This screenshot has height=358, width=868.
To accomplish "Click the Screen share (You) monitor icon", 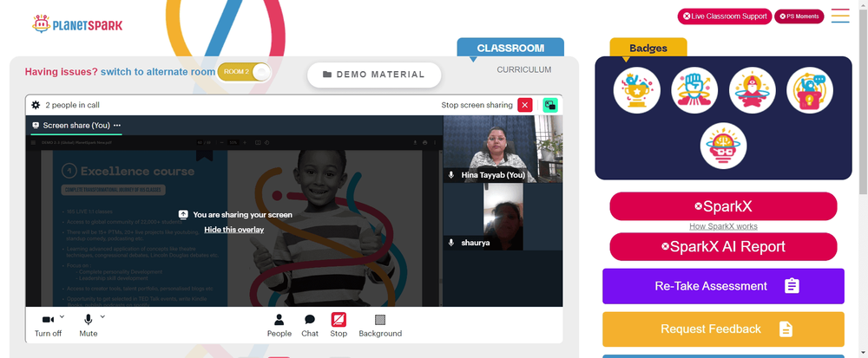I will (x=36, y=126).
